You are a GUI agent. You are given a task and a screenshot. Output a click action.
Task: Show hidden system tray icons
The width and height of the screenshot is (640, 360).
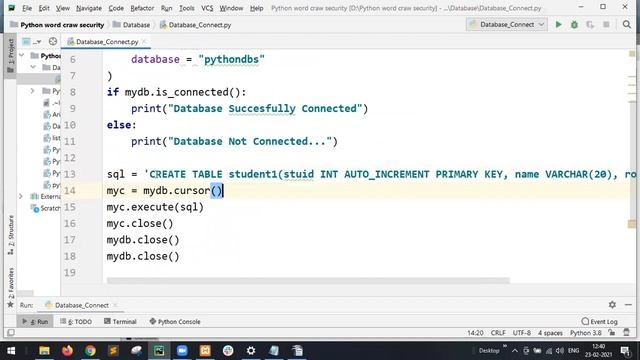pyautogui.click(x=515, y=350)
